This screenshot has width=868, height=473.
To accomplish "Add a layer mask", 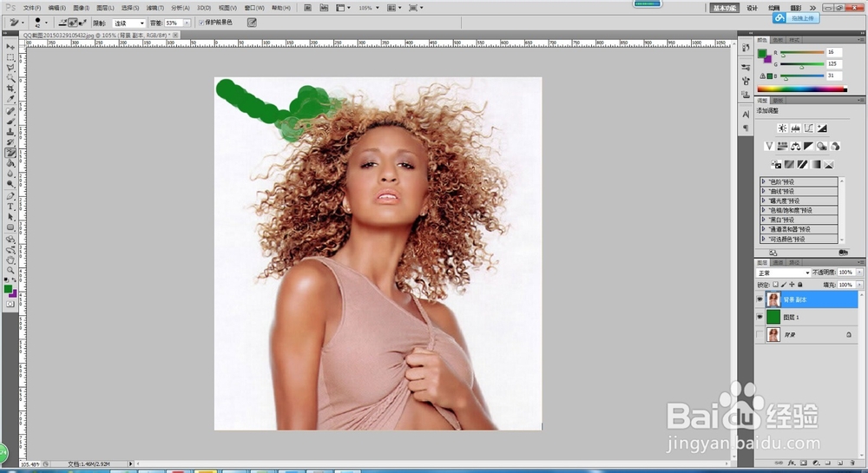I will click(804, 463).
